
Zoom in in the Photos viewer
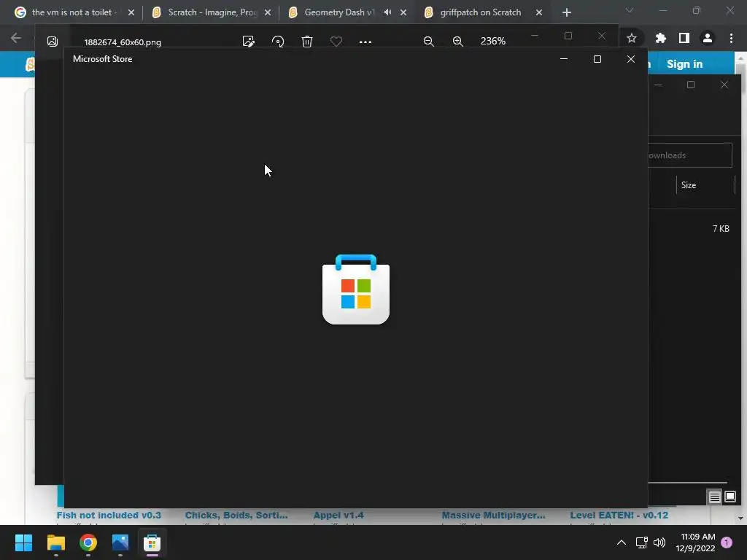click(458, 42)
